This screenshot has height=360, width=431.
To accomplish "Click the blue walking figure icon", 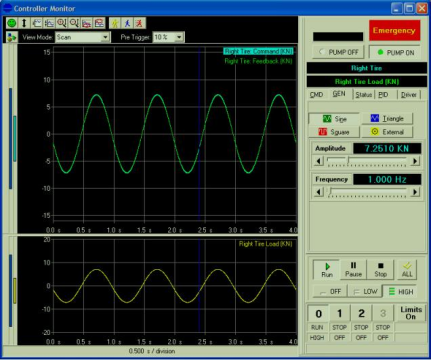I will point(127,23).
